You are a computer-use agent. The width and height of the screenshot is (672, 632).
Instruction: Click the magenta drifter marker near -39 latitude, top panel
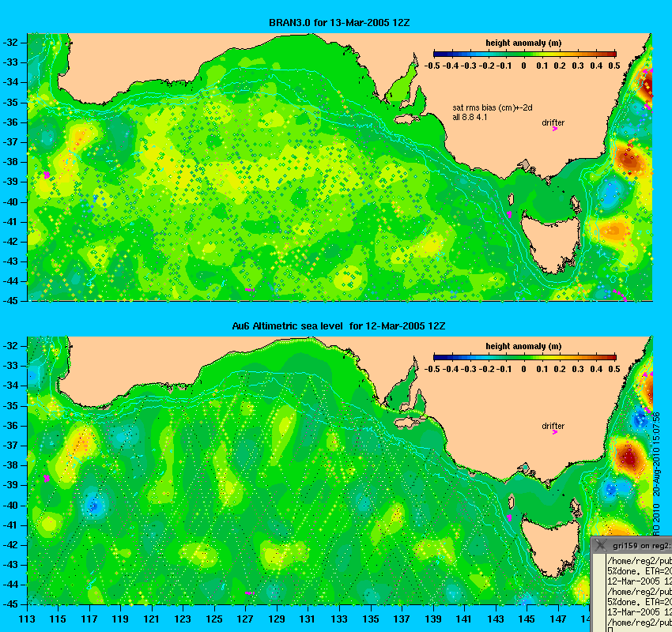pos(47,175)
